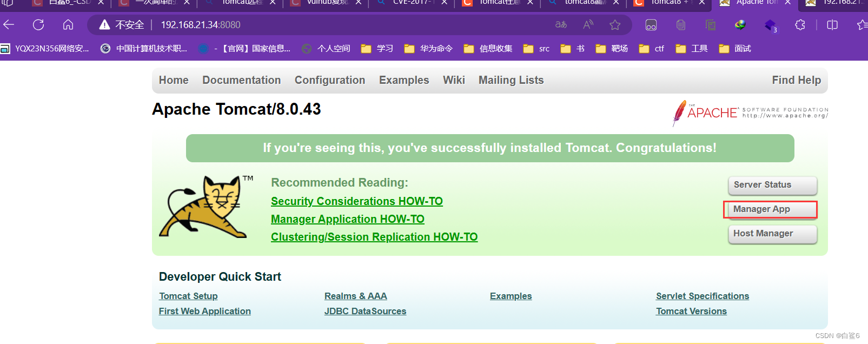The height and width of the screenshot is (344, 868).
Task: Open the 信息收集 bookmark folder
Action: 488,49
